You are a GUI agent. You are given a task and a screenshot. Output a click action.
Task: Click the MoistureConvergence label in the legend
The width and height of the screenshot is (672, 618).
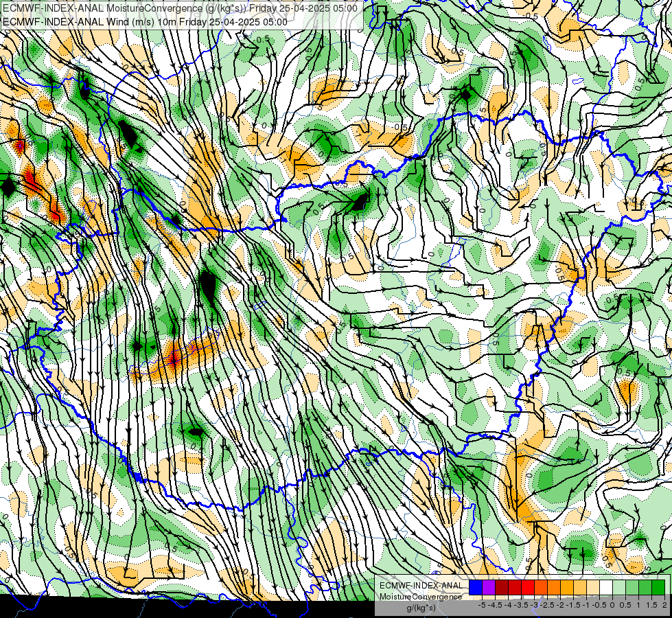click(421, 597)
